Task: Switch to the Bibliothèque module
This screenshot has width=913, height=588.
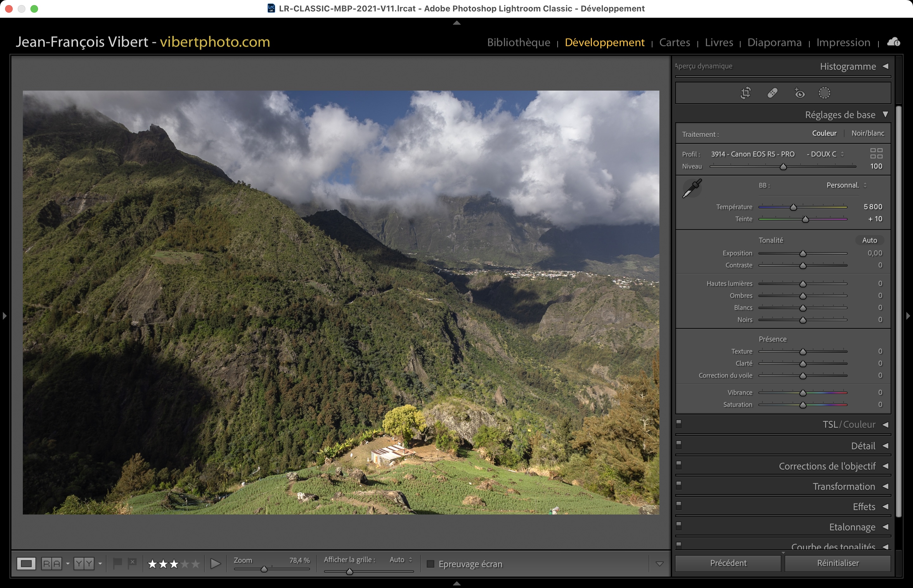Action: pyautogui.click(x=518, y=42)
